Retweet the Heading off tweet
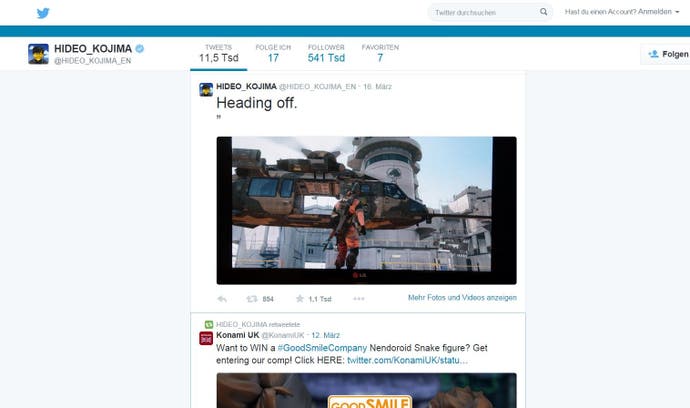The width and height of the screenshot is (690, 408). [252, 299]
